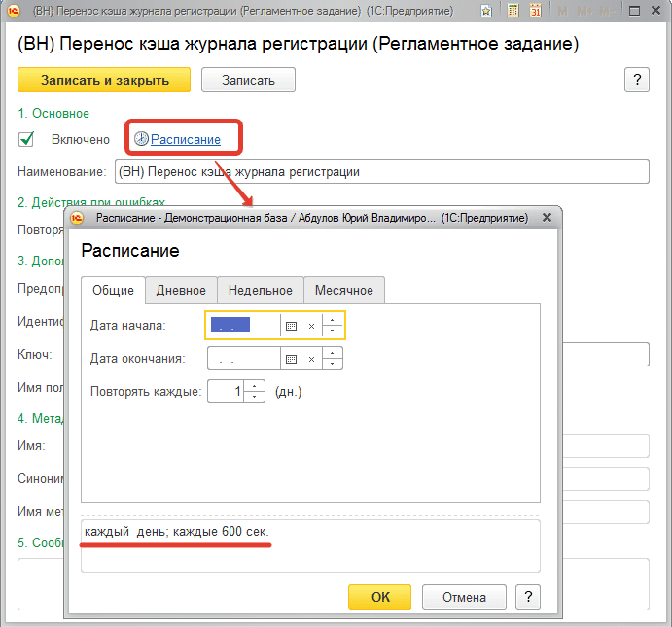672x627 pixels.
Task: Open help in the main form
Action: [x=637, y=80]
